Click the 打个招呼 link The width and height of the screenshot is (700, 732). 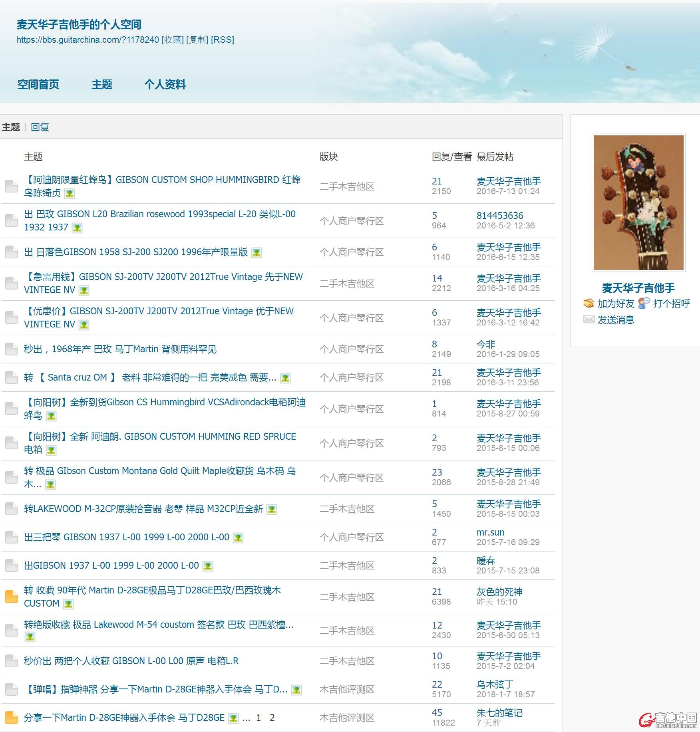[672, 304]
